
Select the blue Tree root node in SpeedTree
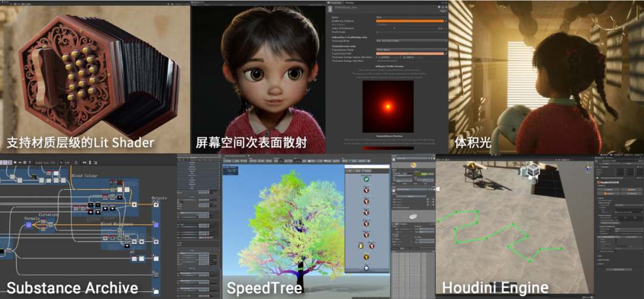pyautogui.click(x=366, y=268)
